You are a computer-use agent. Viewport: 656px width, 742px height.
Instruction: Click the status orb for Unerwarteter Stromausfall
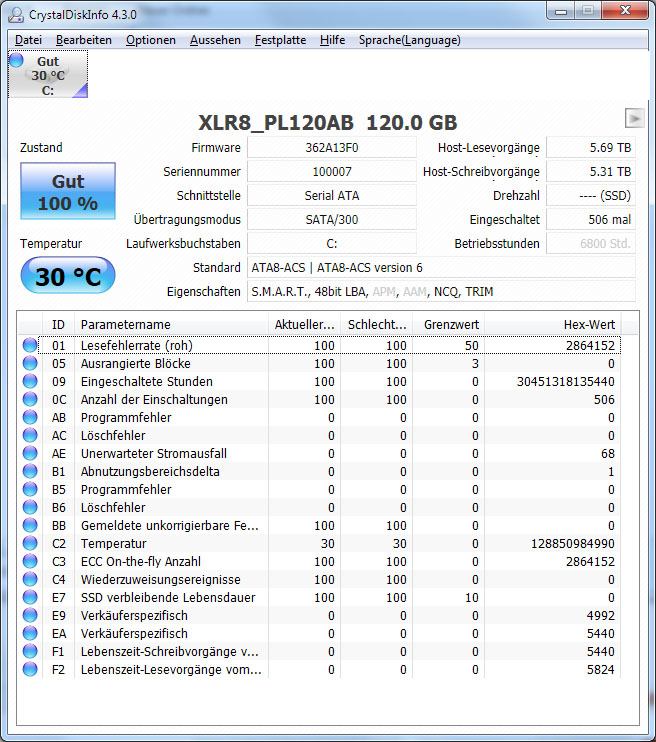pos(30,453)
